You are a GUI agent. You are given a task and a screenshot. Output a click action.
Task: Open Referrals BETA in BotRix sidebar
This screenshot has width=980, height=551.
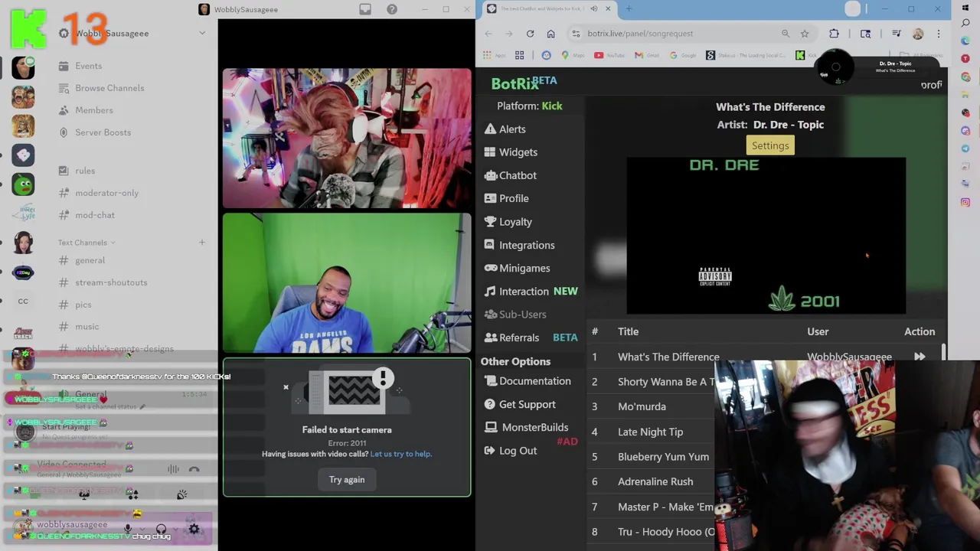pos(531,337)
